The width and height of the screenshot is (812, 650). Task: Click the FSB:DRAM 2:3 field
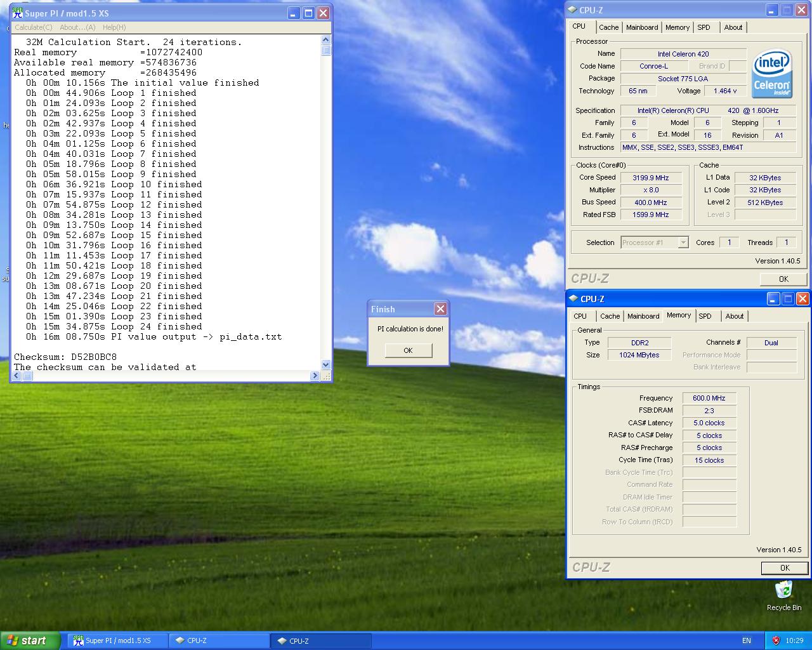point(709,411)
